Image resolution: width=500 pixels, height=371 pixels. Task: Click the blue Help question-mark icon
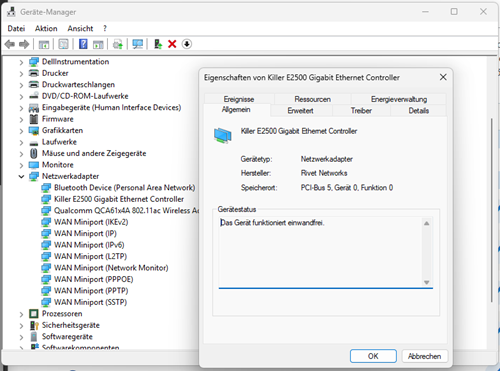83,44
